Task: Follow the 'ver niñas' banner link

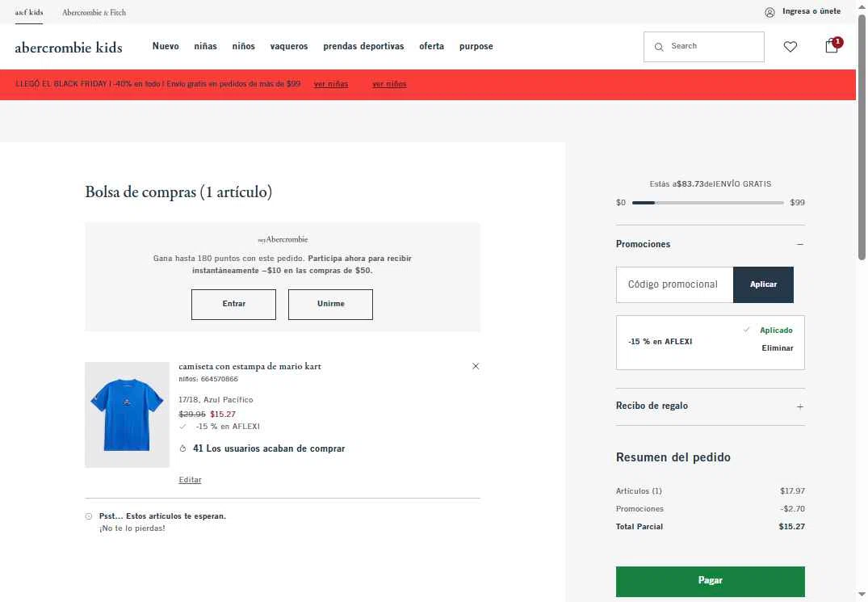Action: (331, 84)
